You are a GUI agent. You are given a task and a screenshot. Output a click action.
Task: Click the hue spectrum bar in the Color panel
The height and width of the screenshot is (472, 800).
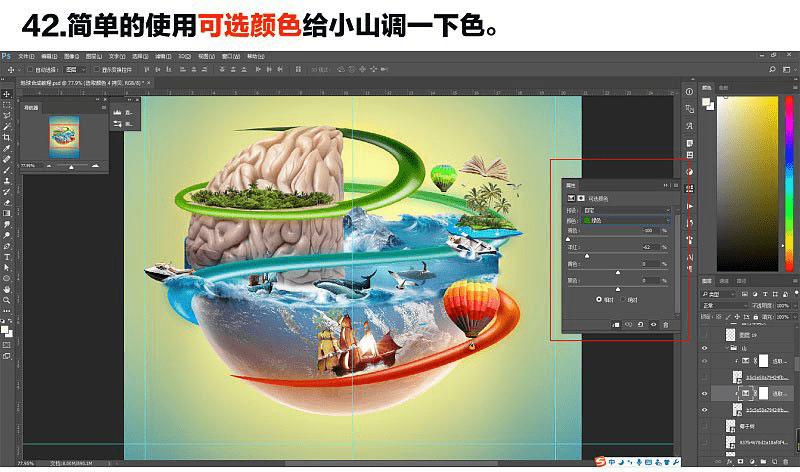point(789,184)
